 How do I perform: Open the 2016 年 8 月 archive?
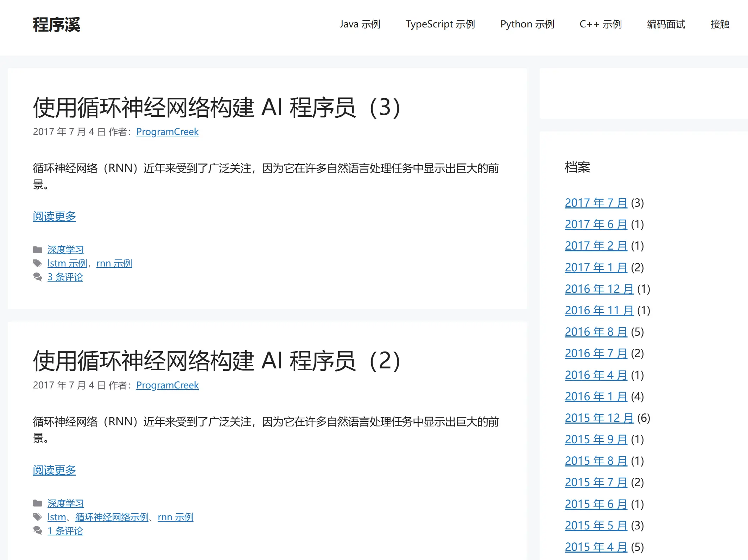click(x=596, y=332)
